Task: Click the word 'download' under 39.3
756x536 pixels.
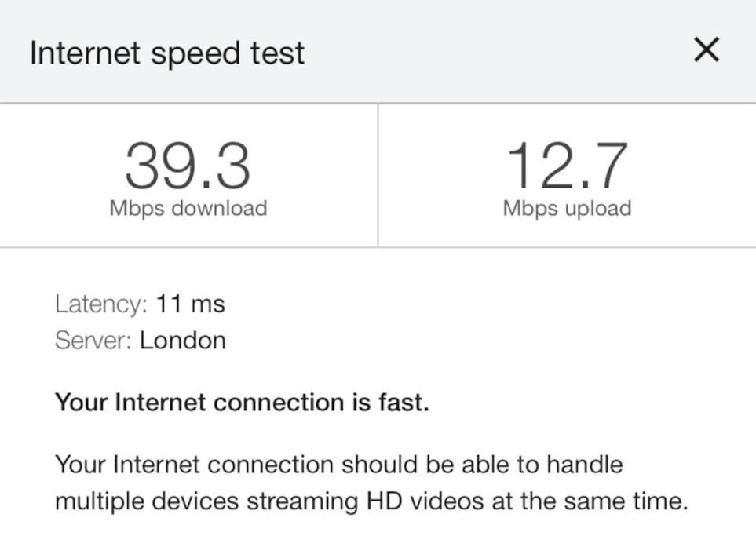Action: pos(219,208)
